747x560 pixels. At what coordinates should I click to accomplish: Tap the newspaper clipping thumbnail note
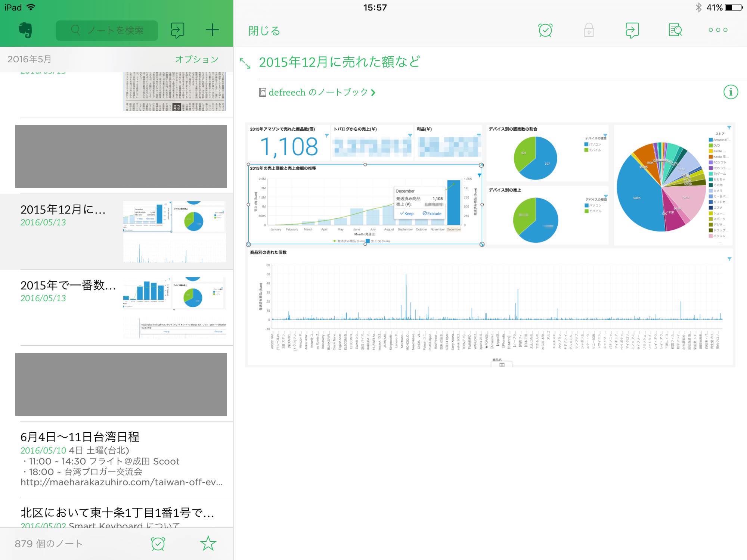(175, 91)
